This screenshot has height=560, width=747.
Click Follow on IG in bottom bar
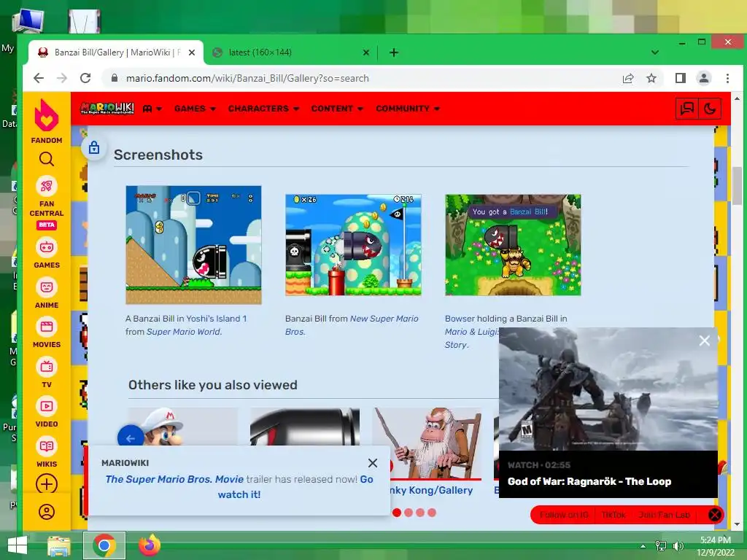point(564,515)
